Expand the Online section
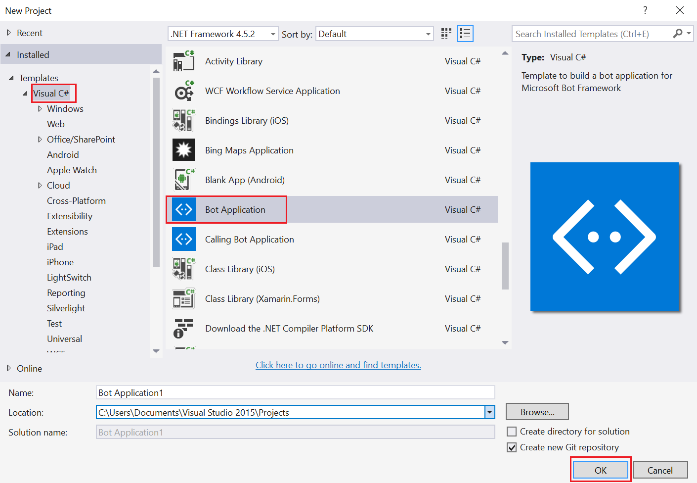The image size is (697, 483). pos(8,368)
